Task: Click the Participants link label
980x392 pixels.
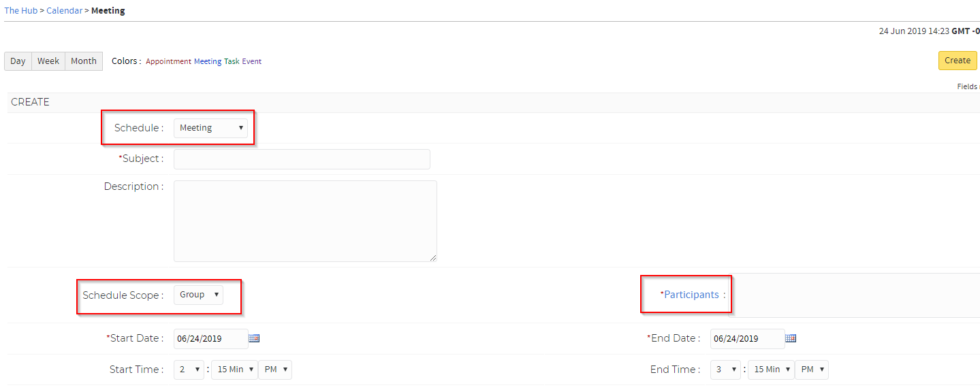Action: click(x=691, y=295)
